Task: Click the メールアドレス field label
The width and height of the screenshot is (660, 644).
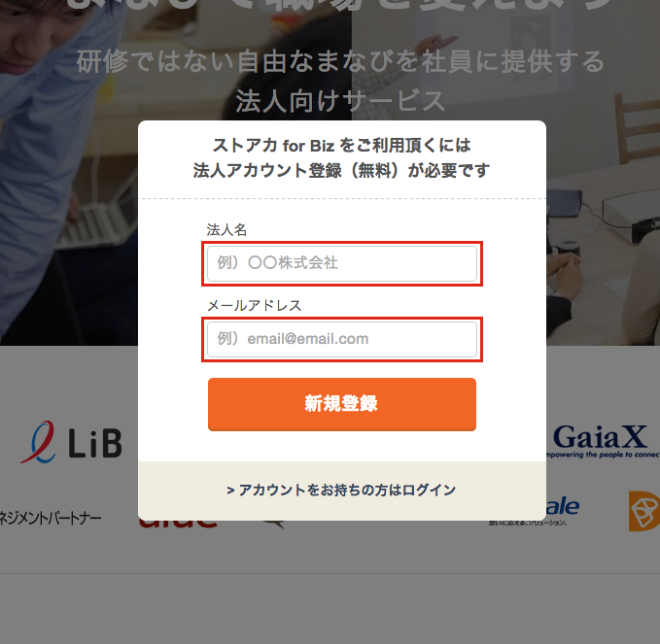Action: [255, 305]
